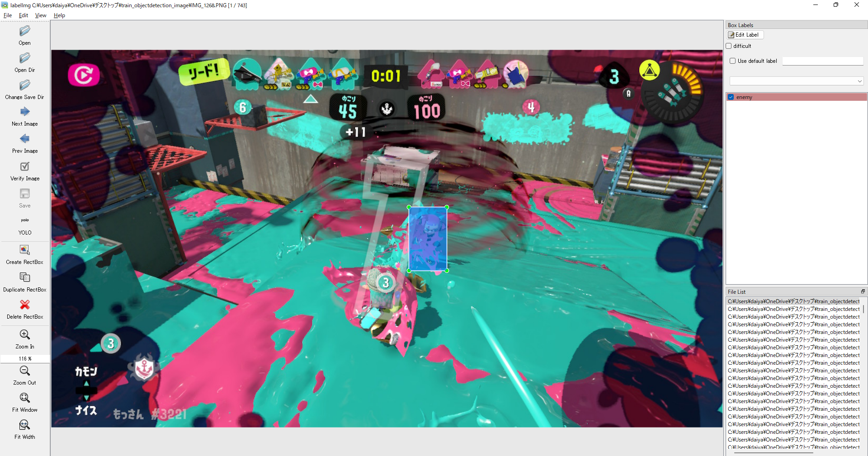Click the Edit Label button

point(744,35)
